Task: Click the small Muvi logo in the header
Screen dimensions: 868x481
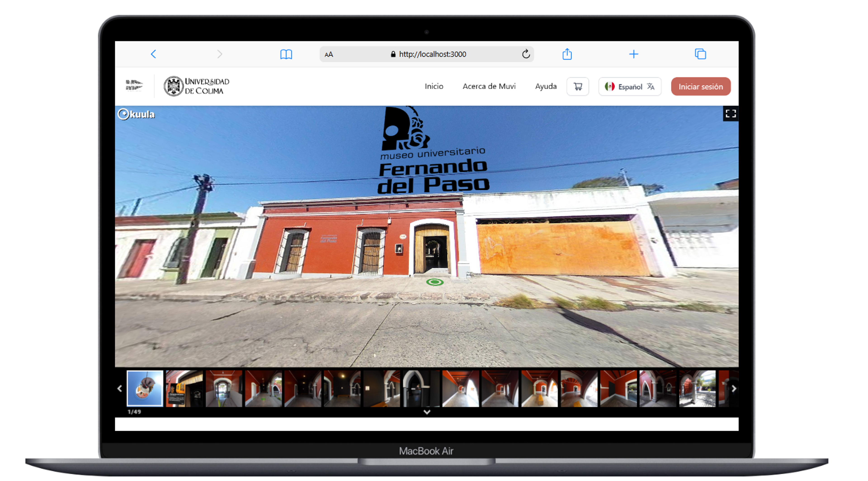Action: (134, 86)
